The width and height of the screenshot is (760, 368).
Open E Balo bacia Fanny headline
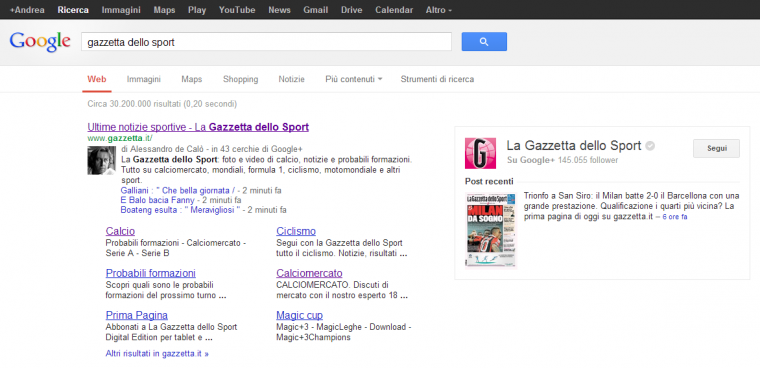(x=158, y=200)
